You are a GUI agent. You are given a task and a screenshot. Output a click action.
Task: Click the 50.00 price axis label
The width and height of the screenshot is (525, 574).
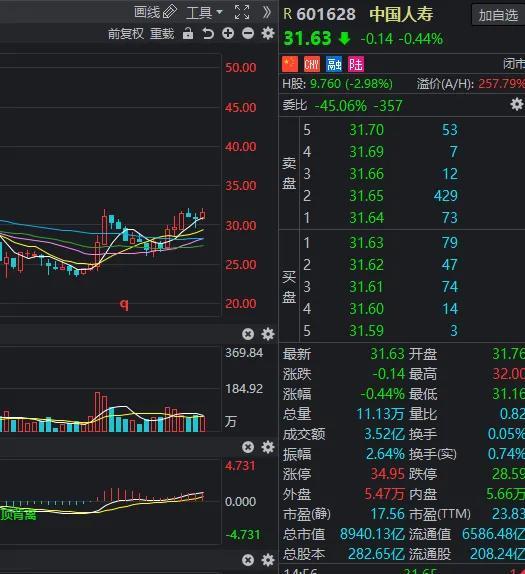tap(241, 67)
